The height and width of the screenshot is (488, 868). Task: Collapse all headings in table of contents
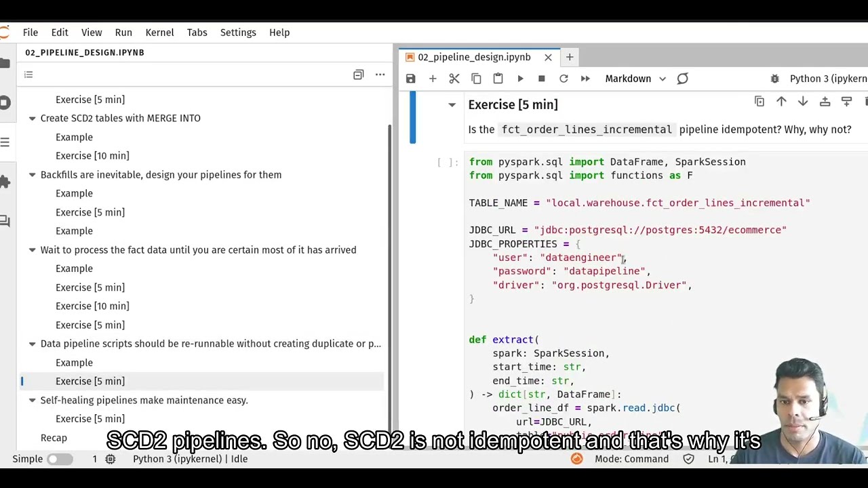[358, 75]
